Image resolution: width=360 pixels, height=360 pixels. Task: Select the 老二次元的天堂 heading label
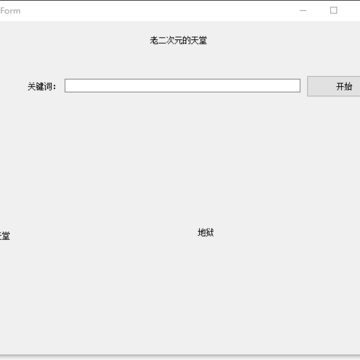pyautogui.click(x=178, y=41)
